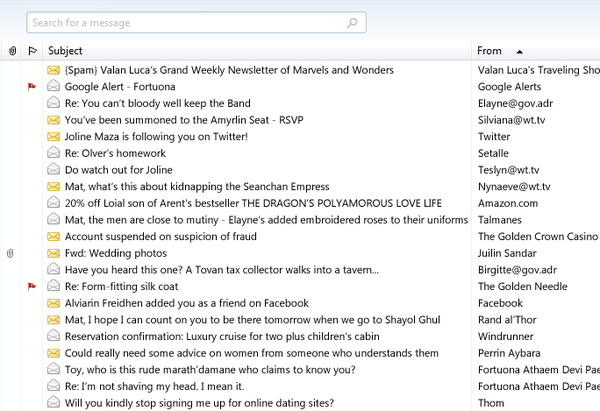Open Account suspended on suspicion of fraud

161,236
